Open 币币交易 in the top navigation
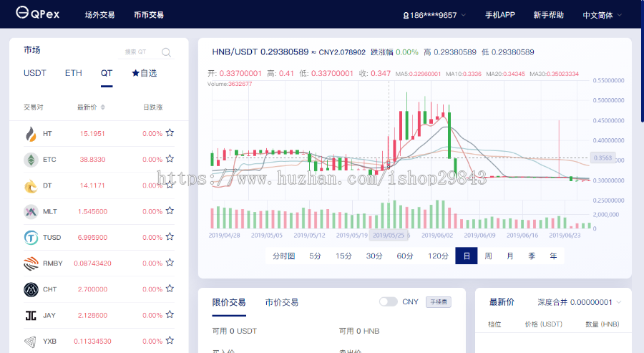 tap(149, 15)
